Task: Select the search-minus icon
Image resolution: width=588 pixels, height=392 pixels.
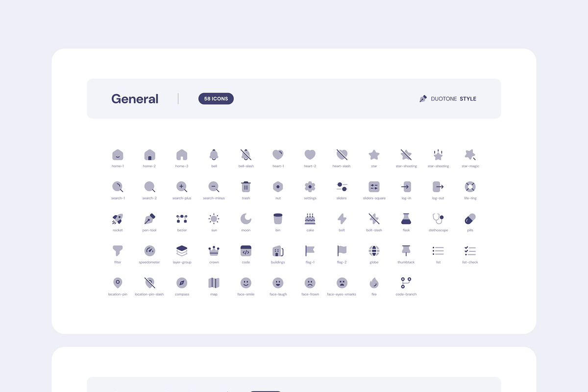Action: point(214,187)
